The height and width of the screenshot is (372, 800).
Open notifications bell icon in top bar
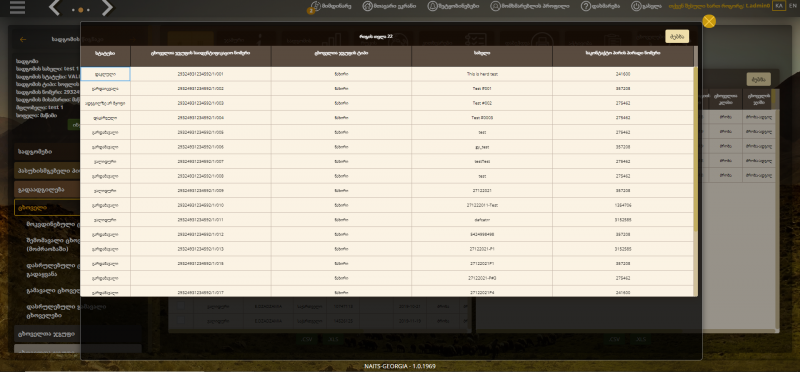[432, 6]
